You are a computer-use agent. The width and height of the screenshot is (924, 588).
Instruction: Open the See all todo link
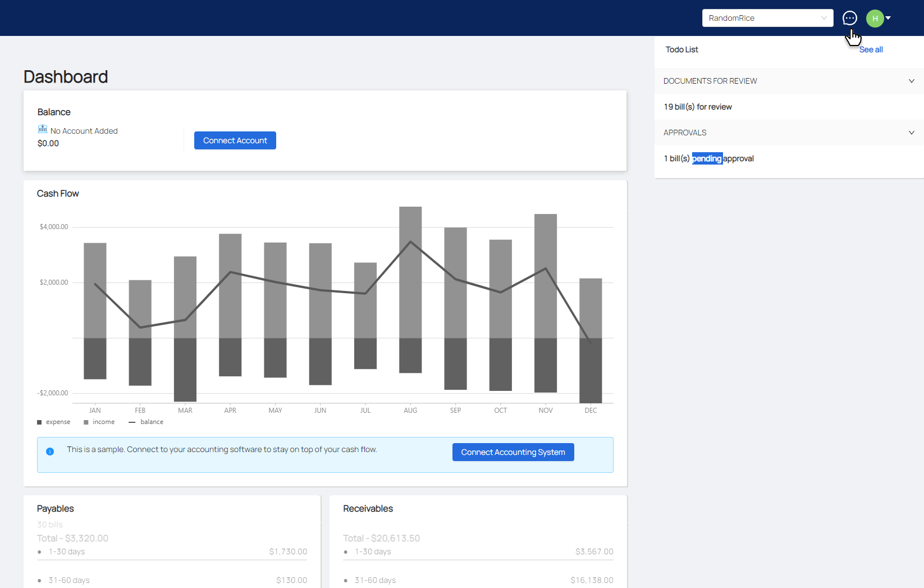pos(871,49)
